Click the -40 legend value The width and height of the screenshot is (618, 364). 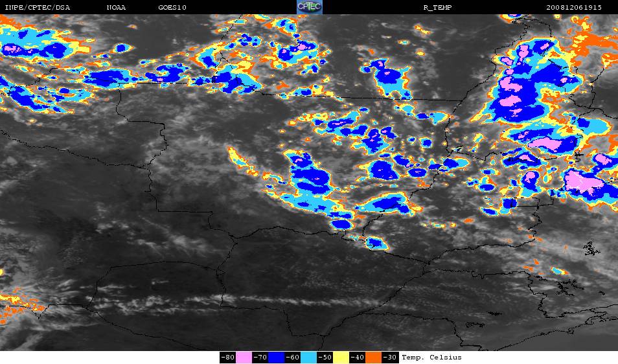pyautogui.click(x=357, y=358)
